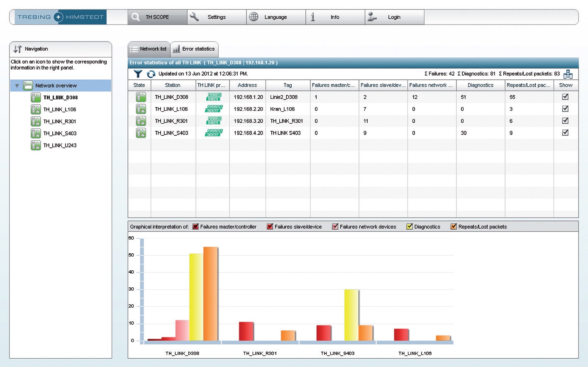
Task: Click the TH_LINK_L106 tree node icon
Action: 36,110
